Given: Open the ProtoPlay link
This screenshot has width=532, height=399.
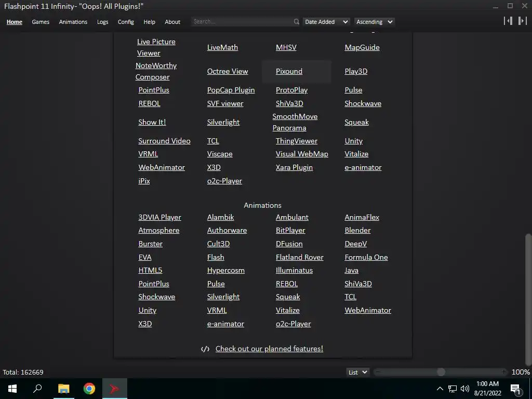Looking at the screenshot, I should coord(292,90).
